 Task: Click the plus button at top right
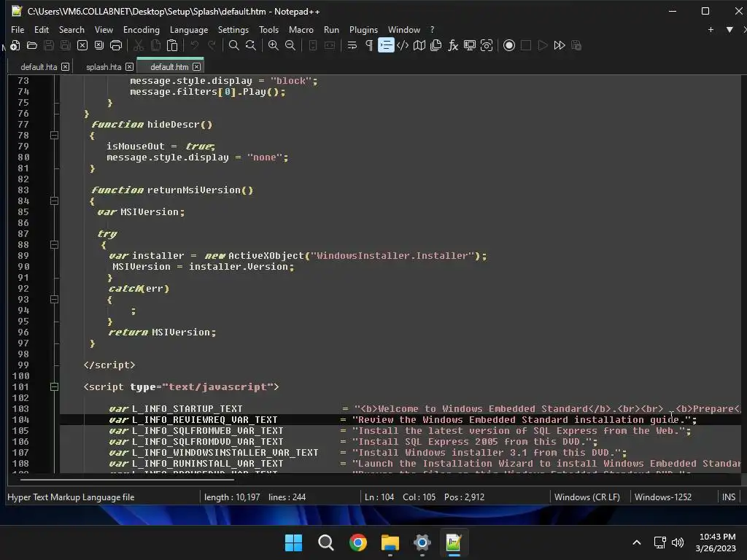pyautogui.click(x=711, y=29)
